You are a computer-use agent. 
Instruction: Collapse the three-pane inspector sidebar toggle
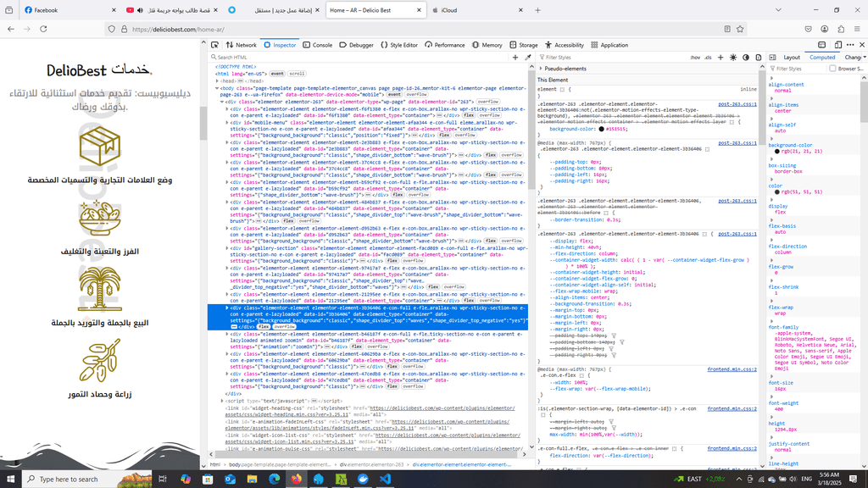[773, 57]
